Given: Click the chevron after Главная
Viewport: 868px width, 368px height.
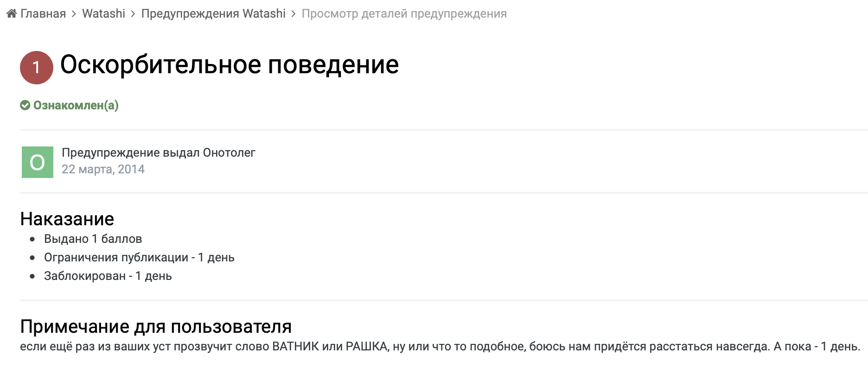Looking at the screenshot, I should coord(74,14).
